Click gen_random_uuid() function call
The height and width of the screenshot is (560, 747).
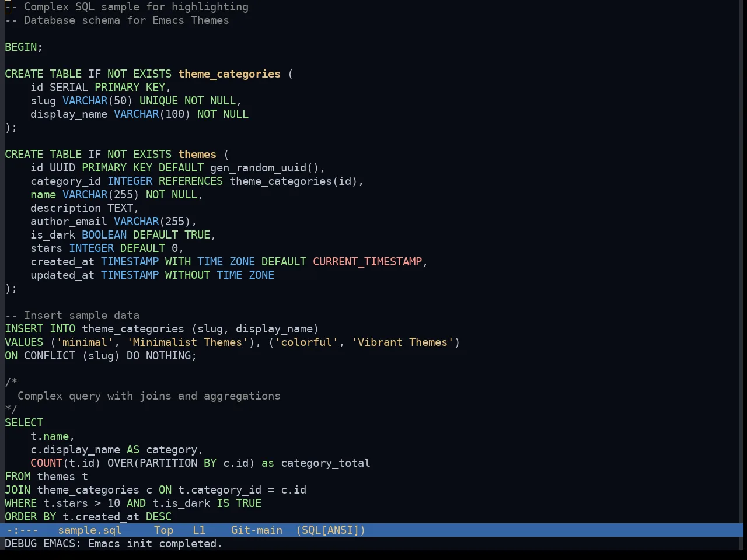pos(264,168)
